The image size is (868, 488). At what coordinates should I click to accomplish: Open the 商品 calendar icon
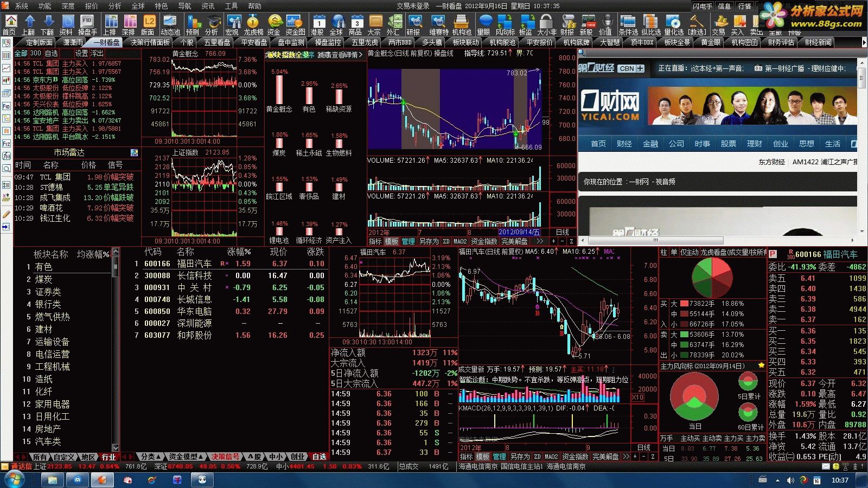[356, 24]
